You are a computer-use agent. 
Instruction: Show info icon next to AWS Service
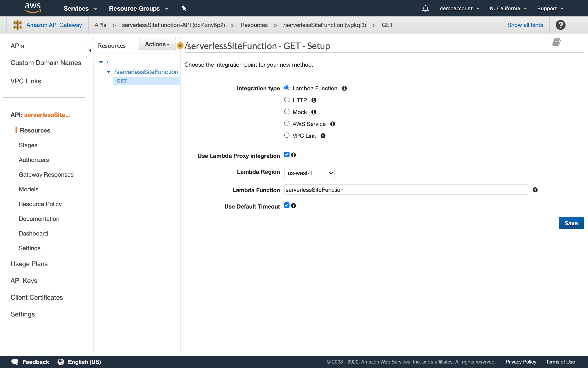coord(332,124)
